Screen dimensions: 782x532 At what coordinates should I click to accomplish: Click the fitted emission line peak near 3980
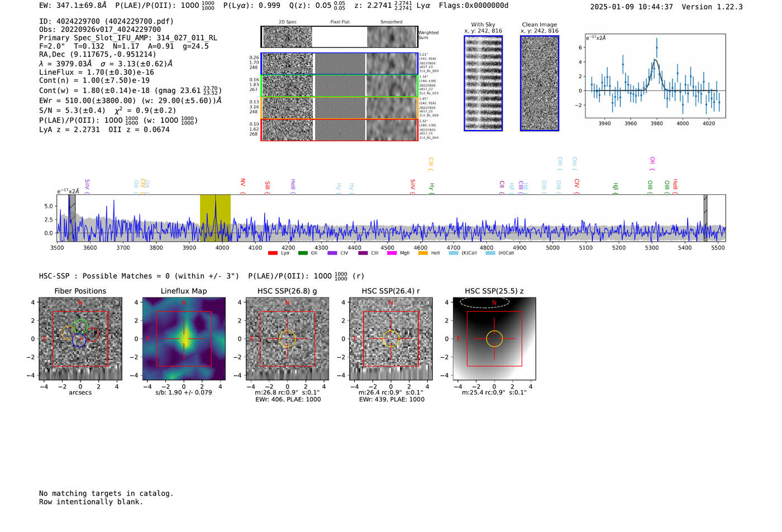click(x=655, y=60)
